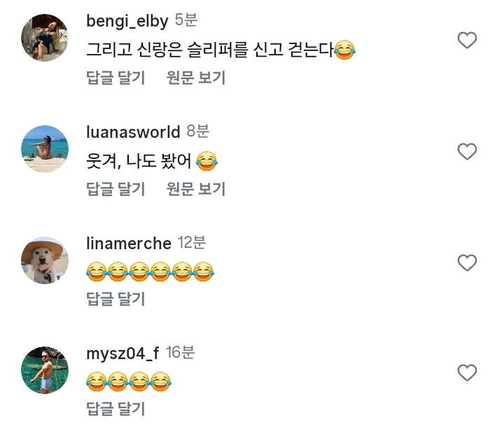Screen dimensions: 504x441
Task: Like bengi_elby's comment with heart icon
Action: [467, 40]
